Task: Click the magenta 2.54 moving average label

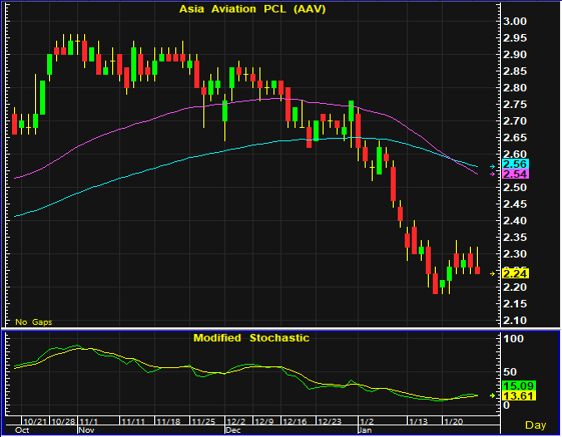Action: 515,174
